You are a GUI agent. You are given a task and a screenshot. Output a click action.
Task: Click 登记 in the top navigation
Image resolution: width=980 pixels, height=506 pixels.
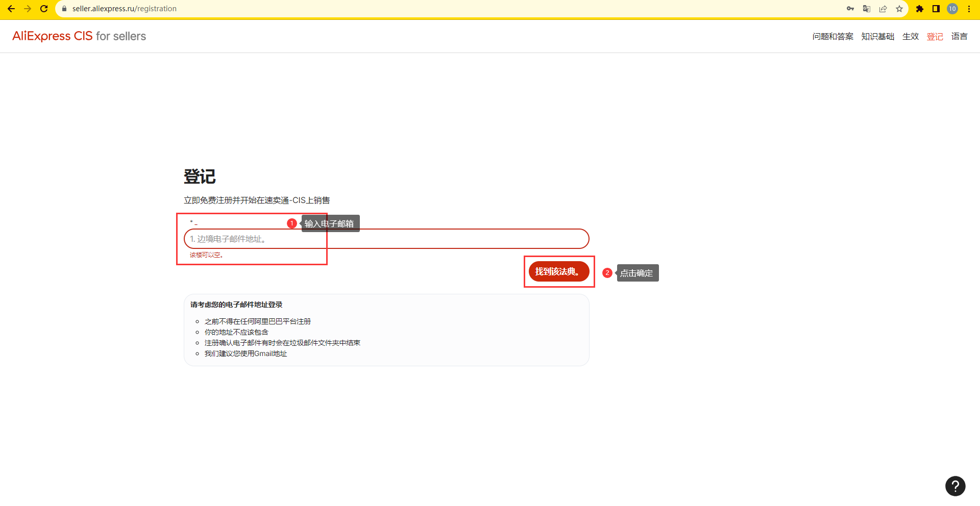pos(935,36)
